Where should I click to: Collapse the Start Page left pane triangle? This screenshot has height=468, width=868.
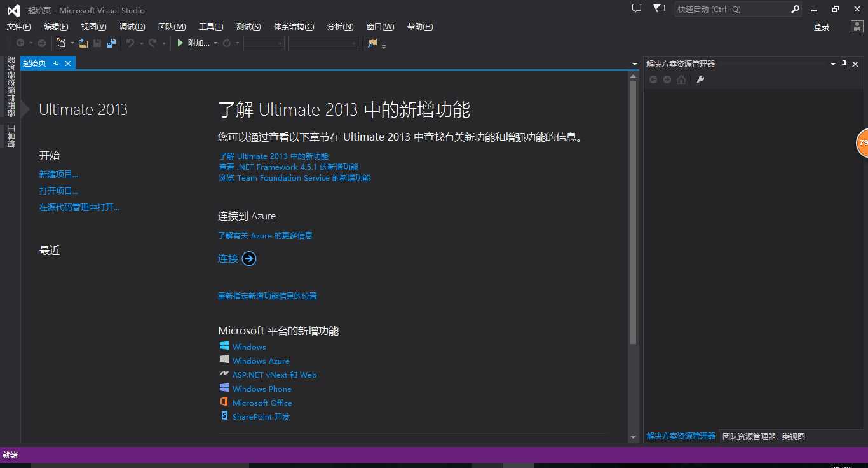25,109
